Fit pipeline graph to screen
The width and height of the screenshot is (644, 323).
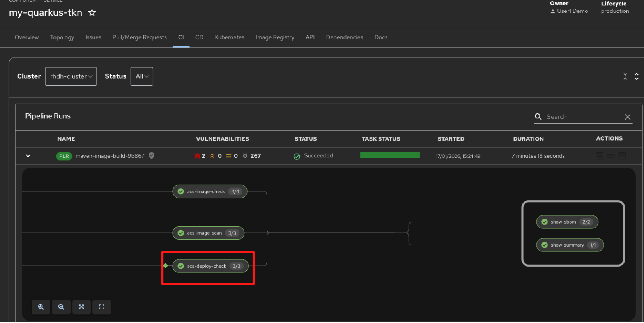tap(81, 307)
